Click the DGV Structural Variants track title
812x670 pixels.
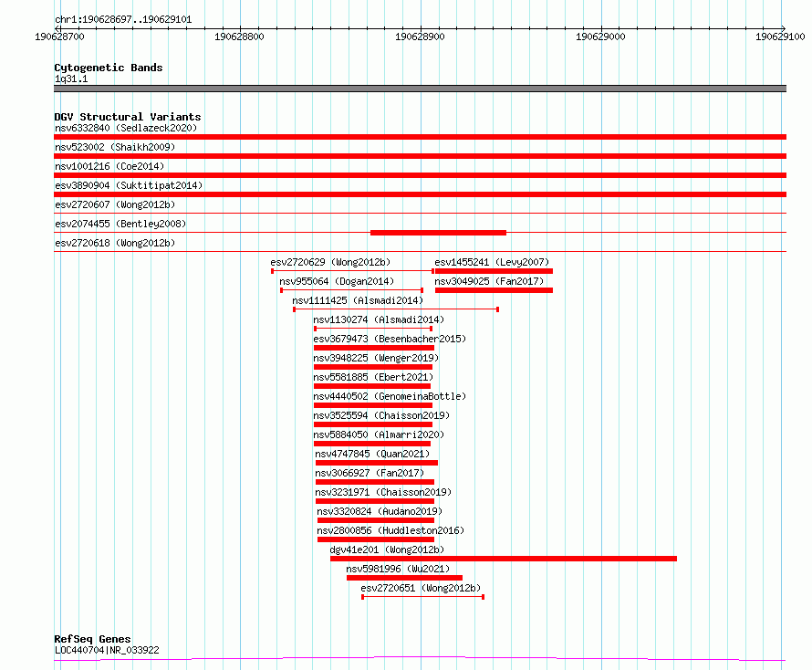128,117
